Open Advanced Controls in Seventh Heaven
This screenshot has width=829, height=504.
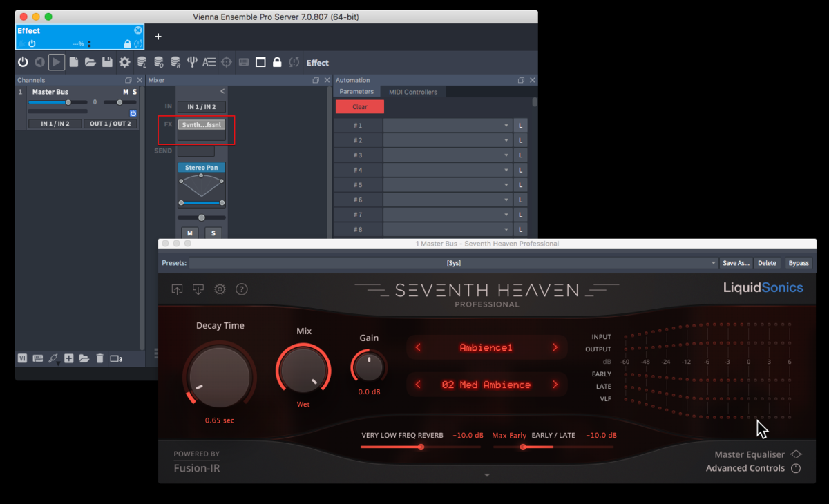[753, 468]
